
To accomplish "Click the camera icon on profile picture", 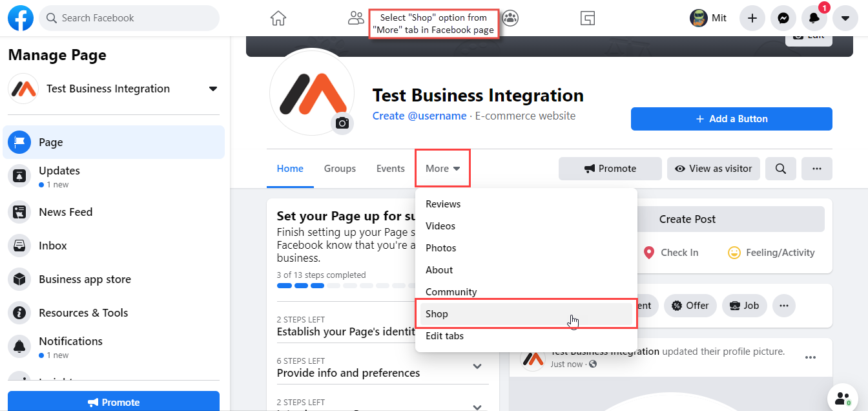I will (x=342, y=123).
